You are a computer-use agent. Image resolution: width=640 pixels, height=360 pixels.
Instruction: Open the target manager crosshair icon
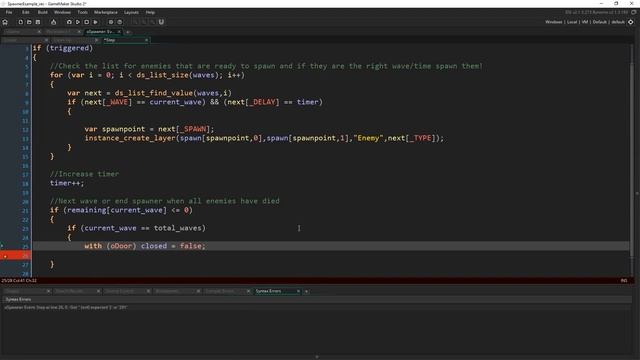pyautogui.click(x=631, y=22)
